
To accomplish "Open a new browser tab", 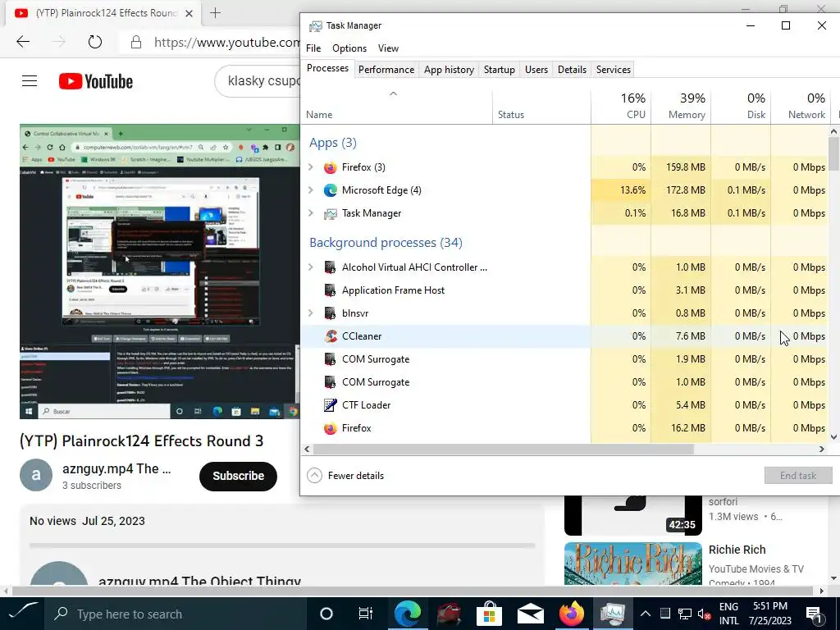I will (216, 13).
